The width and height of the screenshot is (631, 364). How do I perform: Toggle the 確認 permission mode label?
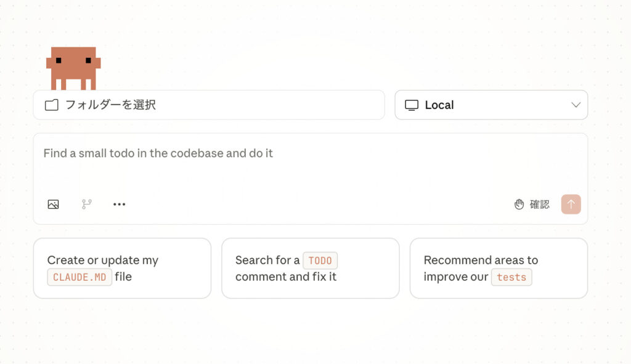[540, 204]
